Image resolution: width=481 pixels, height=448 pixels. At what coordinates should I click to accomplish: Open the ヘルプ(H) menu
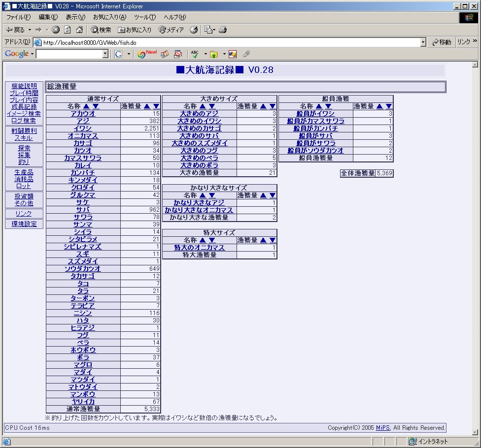pos(174,17)
